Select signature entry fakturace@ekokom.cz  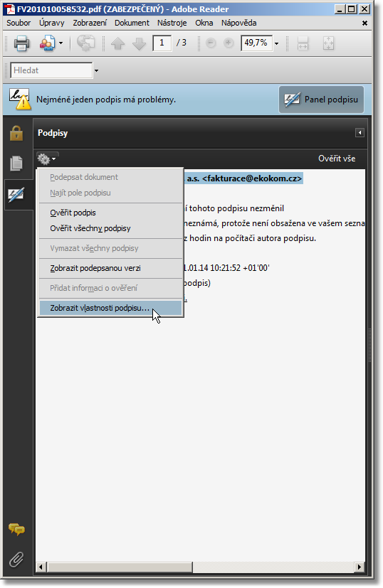tap(244, 178)
